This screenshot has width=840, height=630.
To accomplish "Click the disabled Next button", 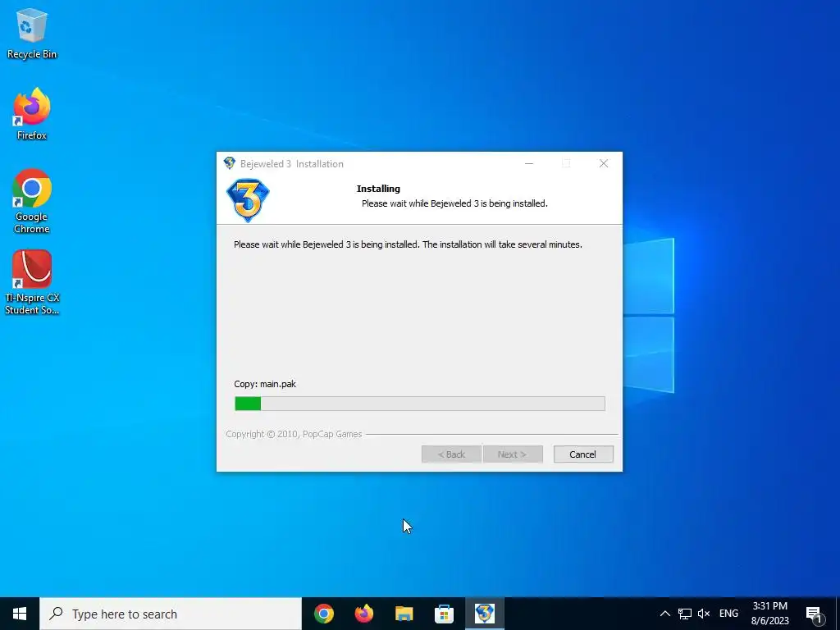I will pyautogui.click(x=512, y=454).
